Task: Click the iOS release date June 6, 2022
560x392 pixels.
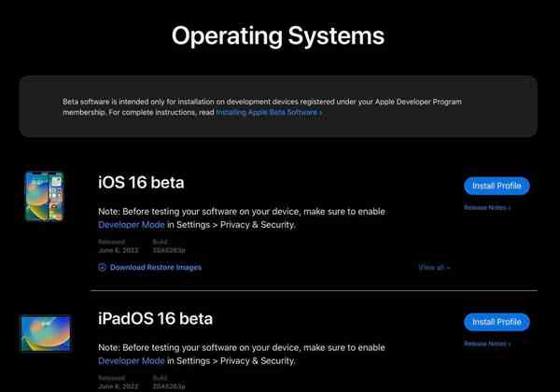Action: click(x=118, y=249)
